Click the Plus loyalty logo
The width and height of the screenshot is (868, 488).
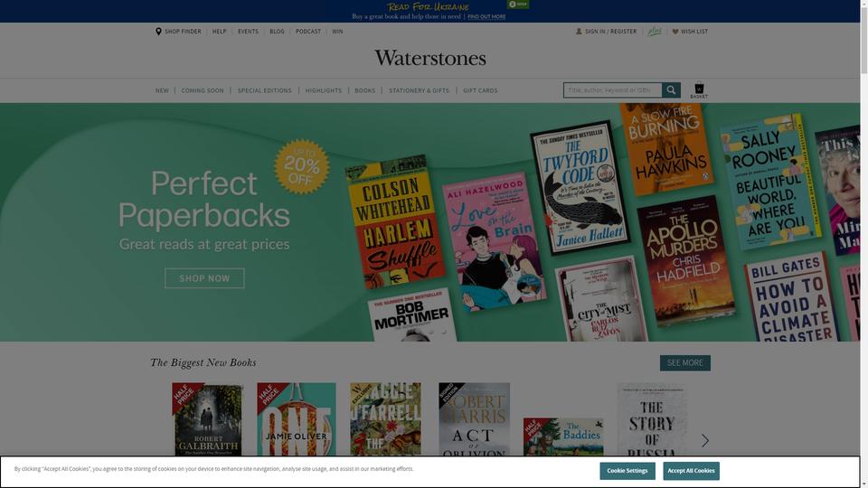(655, 32)
